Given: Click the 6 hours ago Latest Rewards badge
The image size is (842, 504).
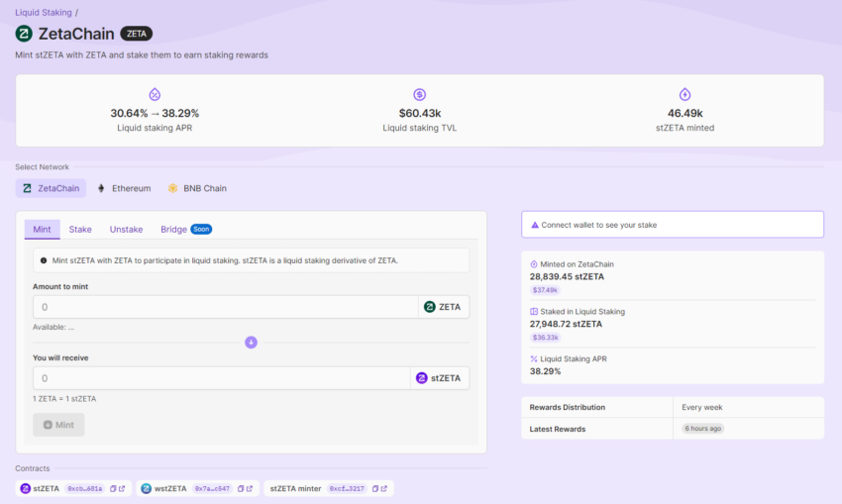Looking at the screenshot, I should [703, 429].
